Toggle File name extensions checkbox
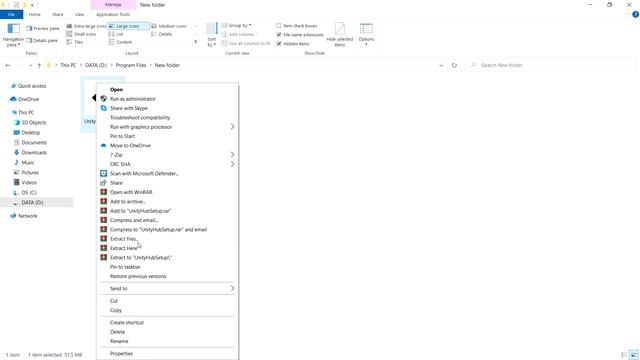 (x=300, y=35)
